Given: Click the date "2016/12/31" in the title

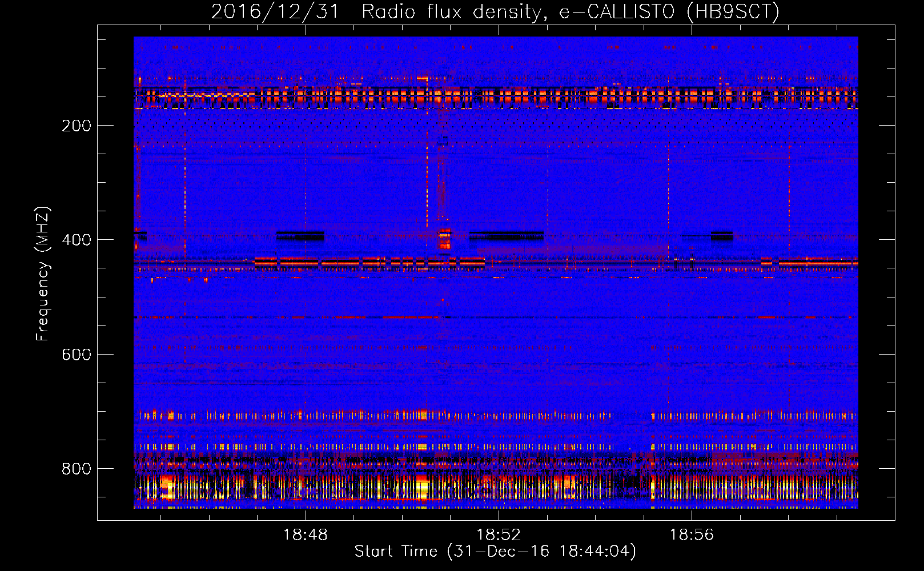Looking at the screenshot, I should [x=275, y=12].
